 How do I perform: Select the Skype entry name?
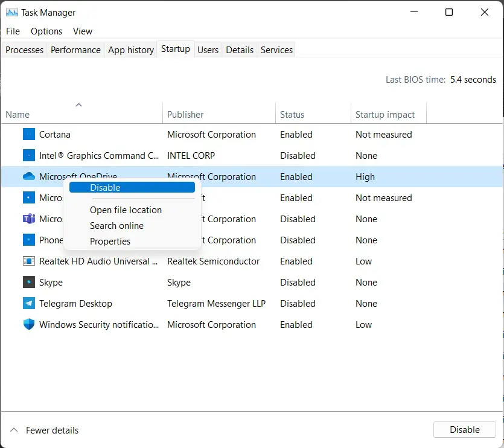tap(51, 283)
